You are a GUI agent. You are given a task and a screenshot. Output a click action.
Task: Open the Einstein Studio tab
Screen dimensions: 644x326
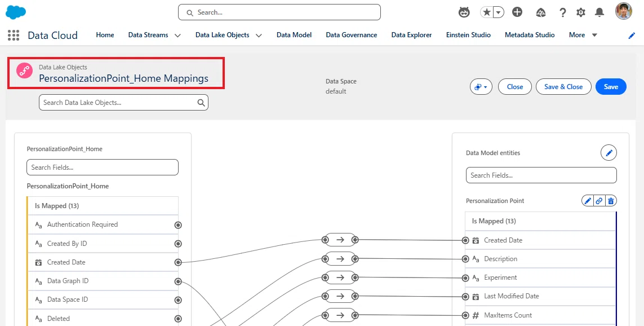tap(469, 35)
